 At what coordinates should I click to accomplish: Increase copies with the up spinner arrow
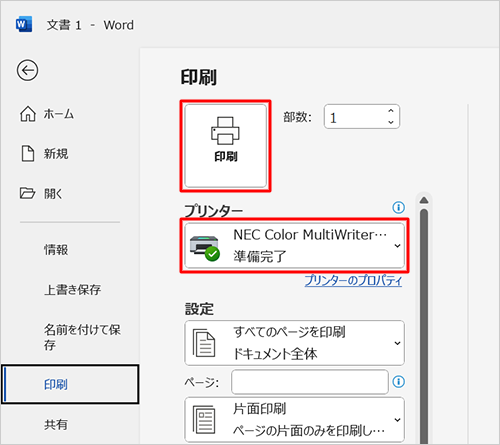(391, 111)
